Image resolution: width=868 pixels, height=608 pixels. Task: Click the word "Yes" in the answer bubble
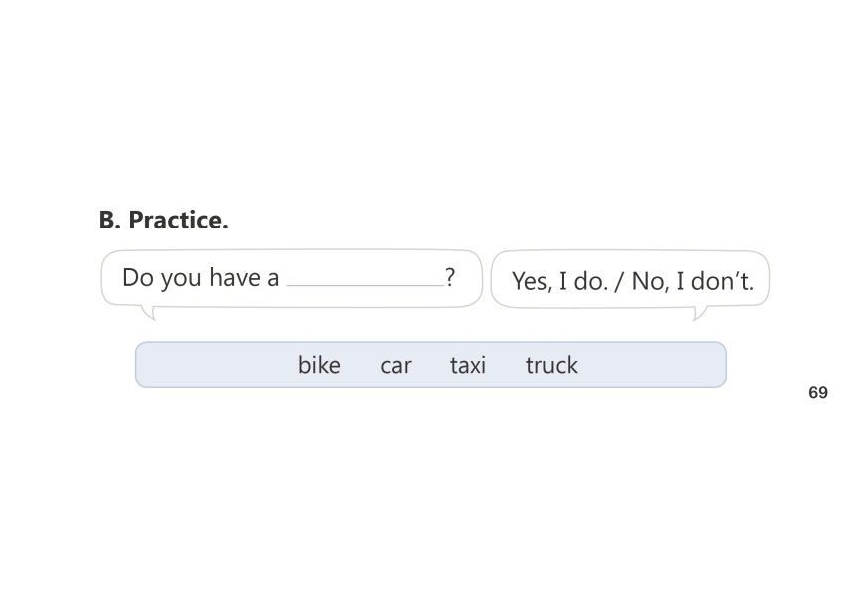pyautogui.click(x=530, y=281)
